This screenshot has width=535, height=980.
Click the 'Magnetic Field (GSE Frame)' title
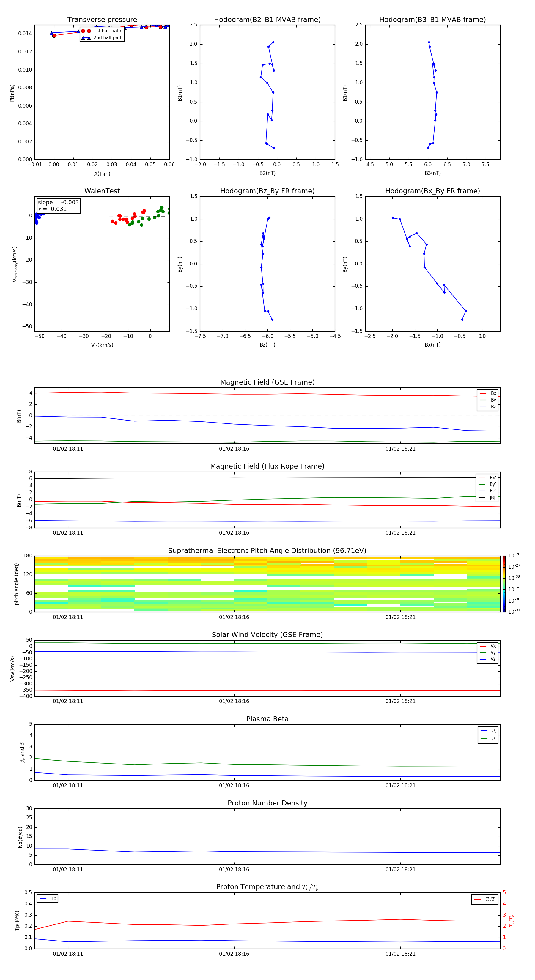tap(267, 382)
